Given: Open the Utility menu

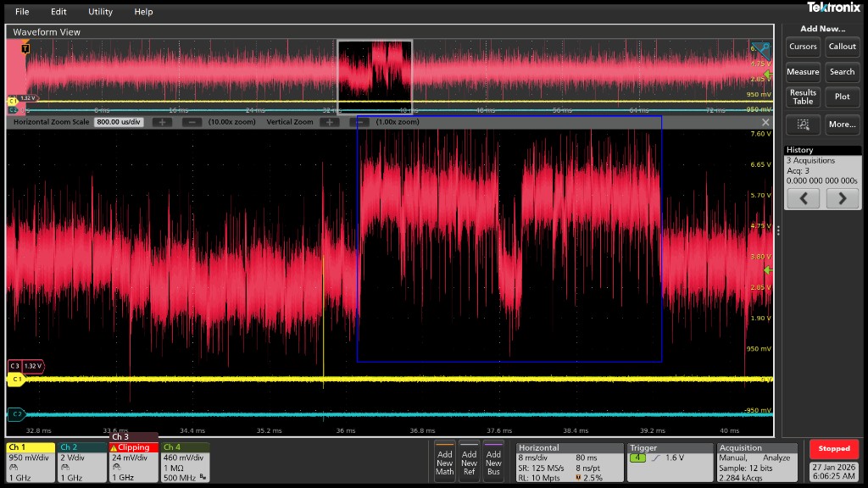Looking at the screenshot, I should tap(100, 12).
